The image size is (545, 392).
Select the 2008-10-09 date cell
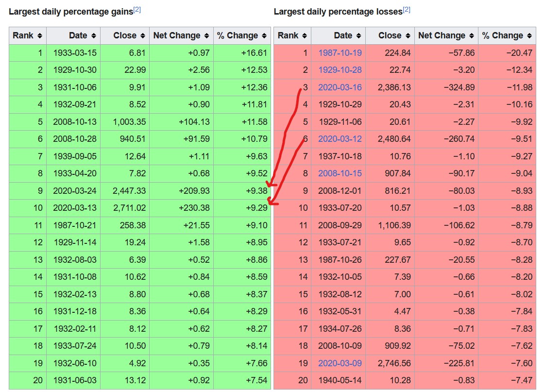point(338,346)
